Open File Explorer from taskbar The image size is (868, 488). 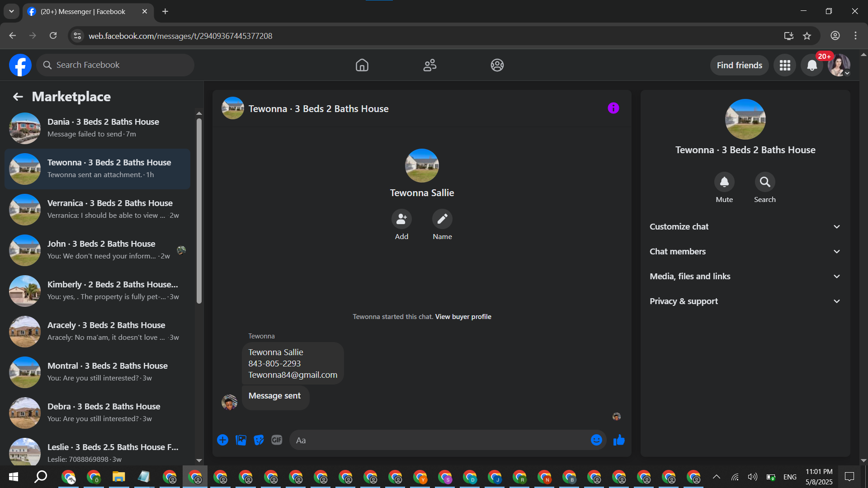(118, 477)
